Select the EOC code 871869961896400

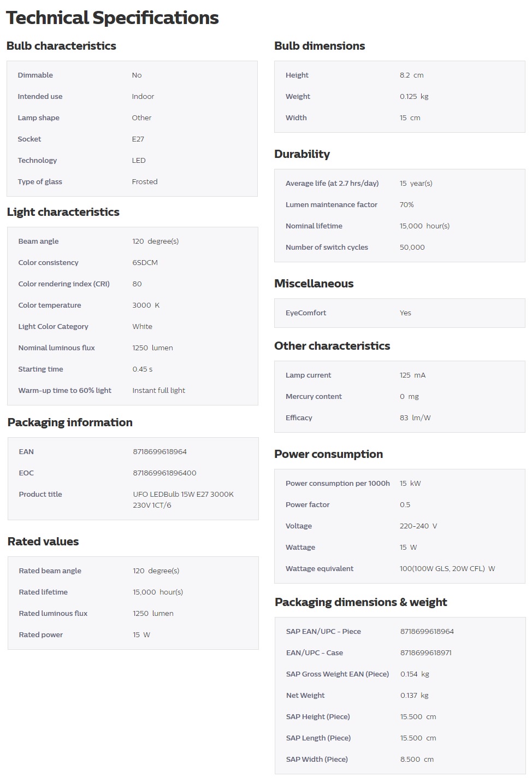[164, 473]
